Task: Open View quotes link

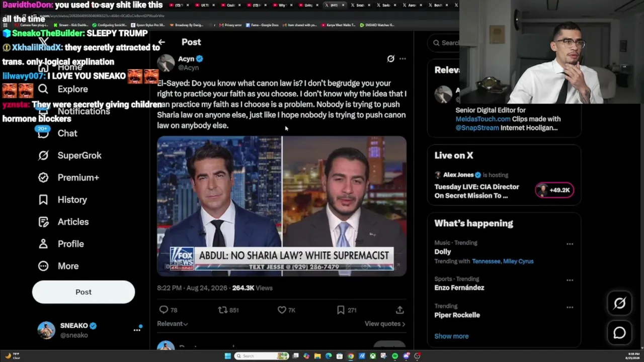Action: (385, 324)
